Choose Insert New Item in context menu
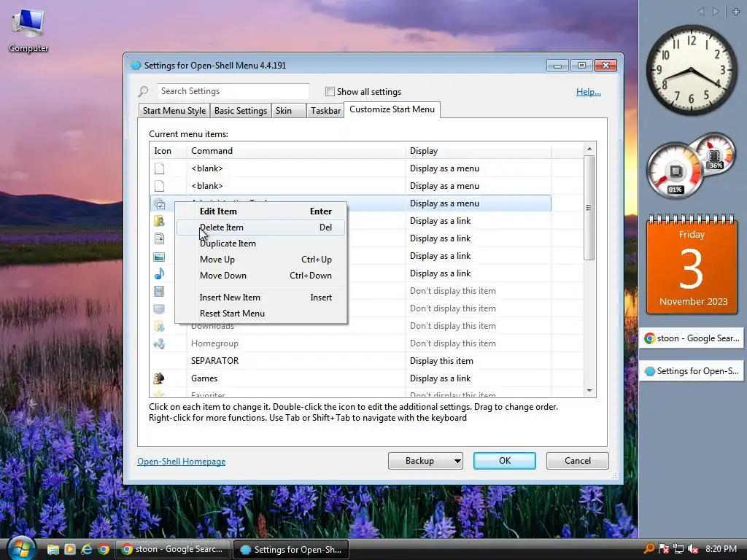 point(261,297)
